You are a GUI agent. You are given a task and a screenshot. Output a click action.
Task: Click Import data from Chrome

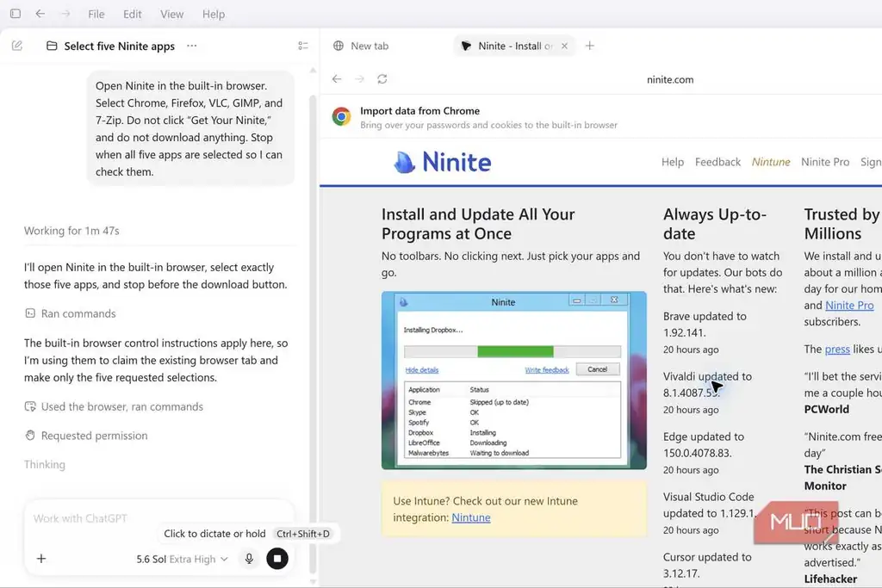pos(419,111)
